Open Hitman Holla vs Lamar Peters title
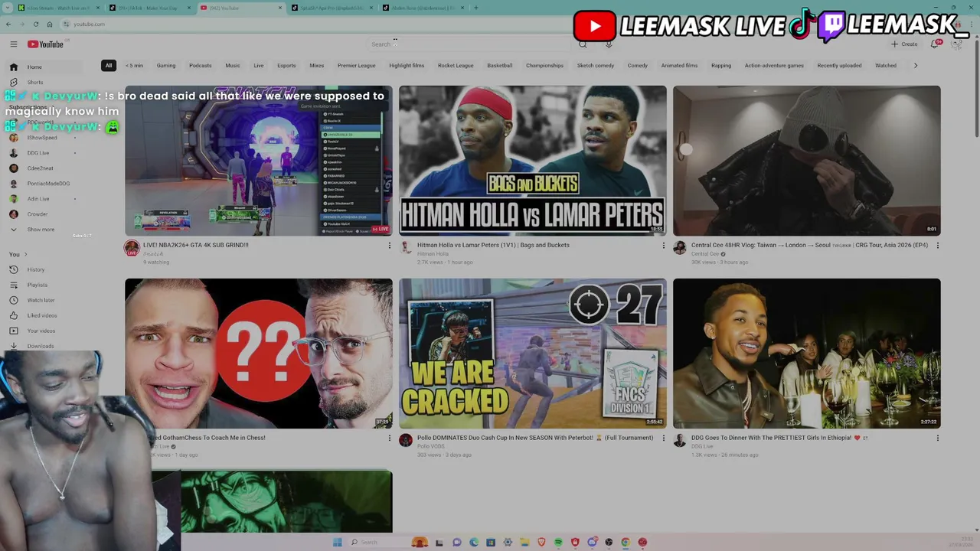 (493, 245)
